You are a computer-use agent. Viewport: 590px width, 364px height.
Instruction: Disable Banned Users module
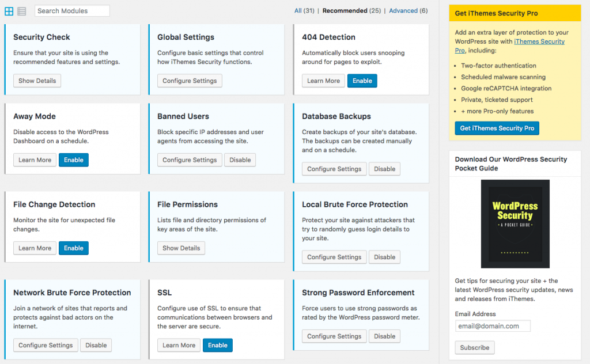240,160
